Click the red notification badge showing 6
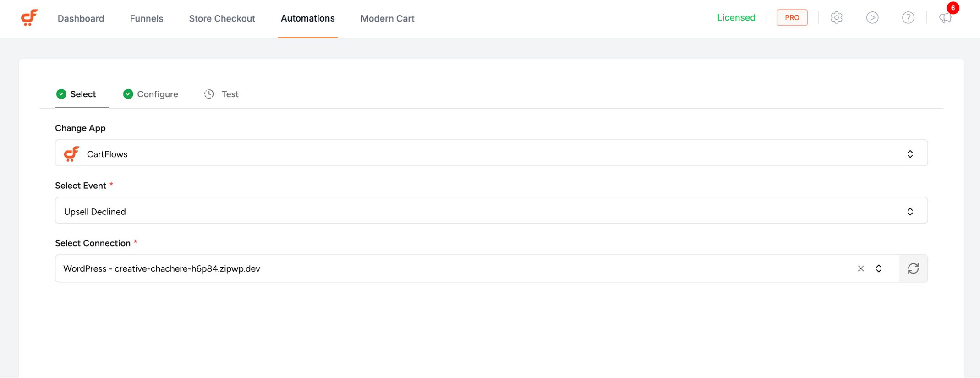This screenshot has height=378, width=980. 953,8
